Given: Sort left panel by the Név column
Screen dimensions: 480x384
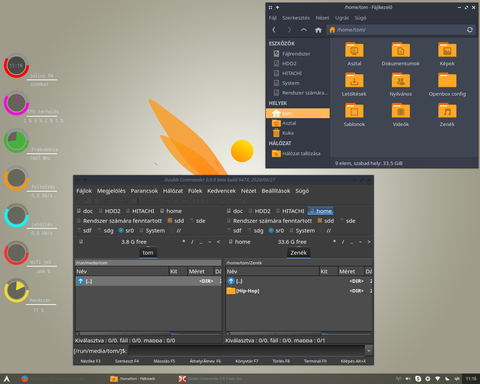Looking at the screenshot, I should 122,271.
